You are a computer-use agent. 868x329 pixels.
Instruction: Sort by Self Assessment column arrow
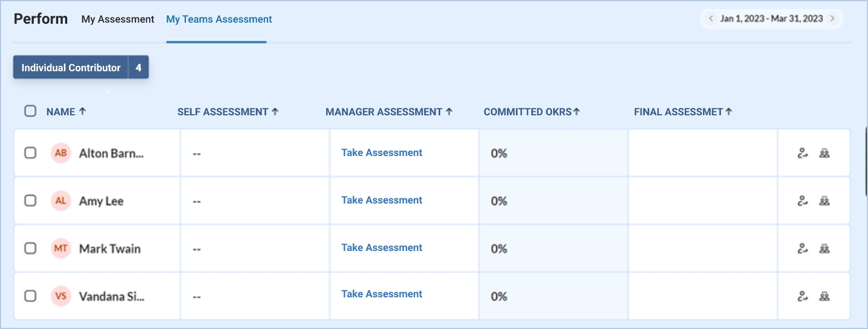click(x=275, y=112)
